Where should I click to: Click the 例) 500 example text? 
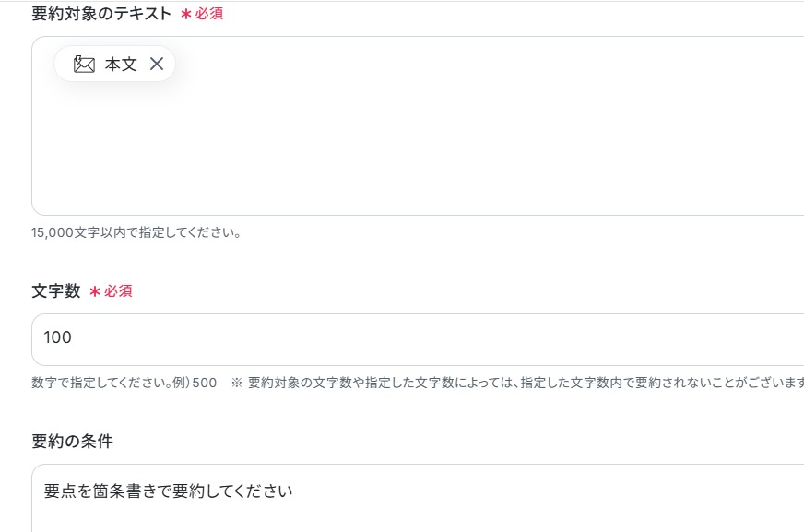pyautogui.click(x=195, y=383)
